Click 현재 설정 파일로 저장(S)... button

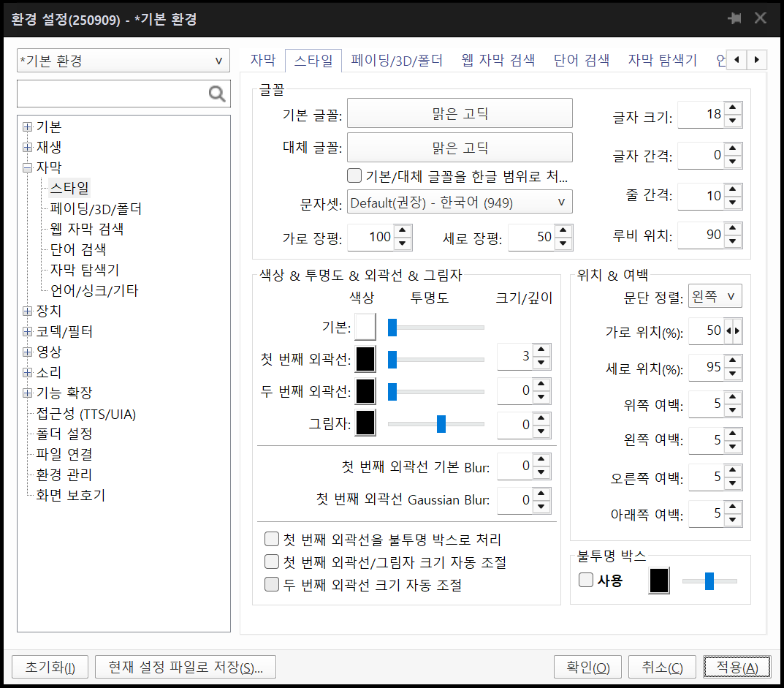click(186, 667)
